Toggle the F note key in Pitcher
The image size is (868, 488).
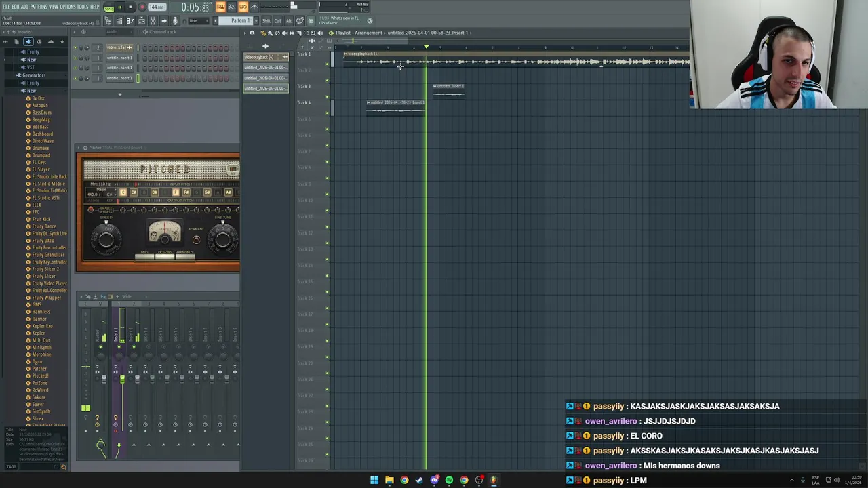click(176, 192)
